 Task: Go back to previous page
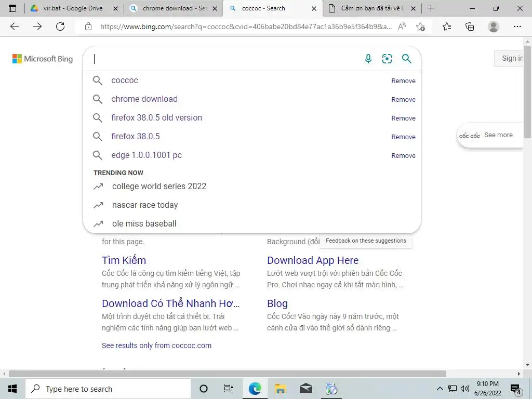pyautogui.click(x=15, y=26)
